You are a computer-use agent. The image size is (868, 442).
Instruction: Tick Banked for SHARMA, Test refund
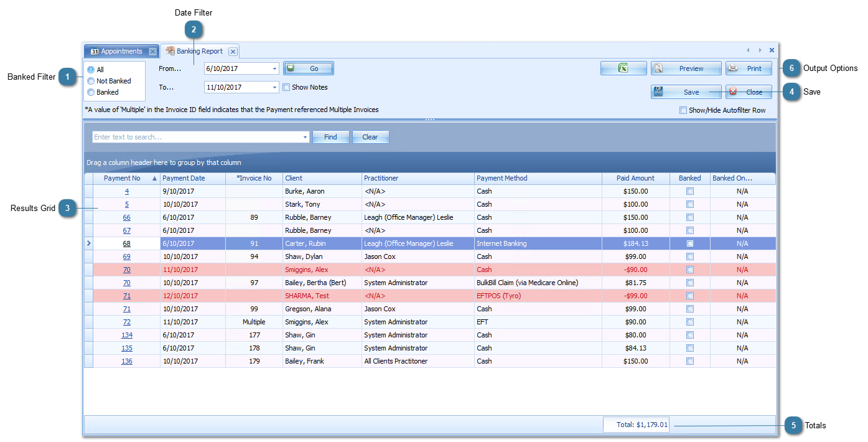coord(690,296)
